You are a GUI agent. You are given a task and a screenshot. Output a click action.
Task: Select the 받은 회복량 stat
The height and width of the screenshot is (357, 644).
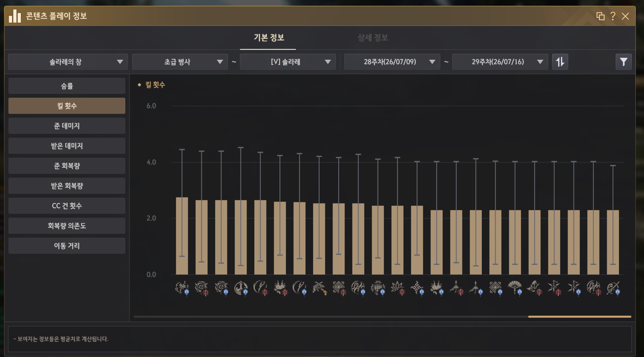coord(67,186)
